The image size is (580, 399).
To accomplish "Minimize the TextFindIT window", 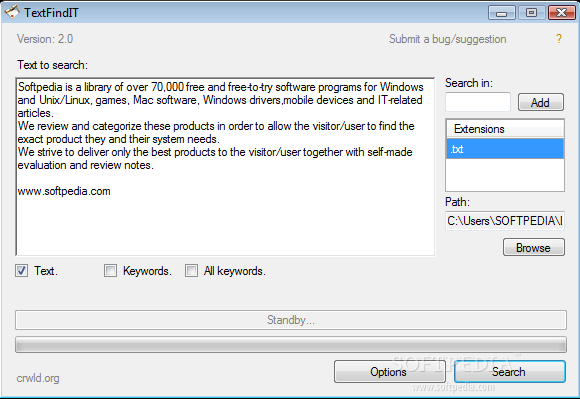I will click(x=502, y=13).
